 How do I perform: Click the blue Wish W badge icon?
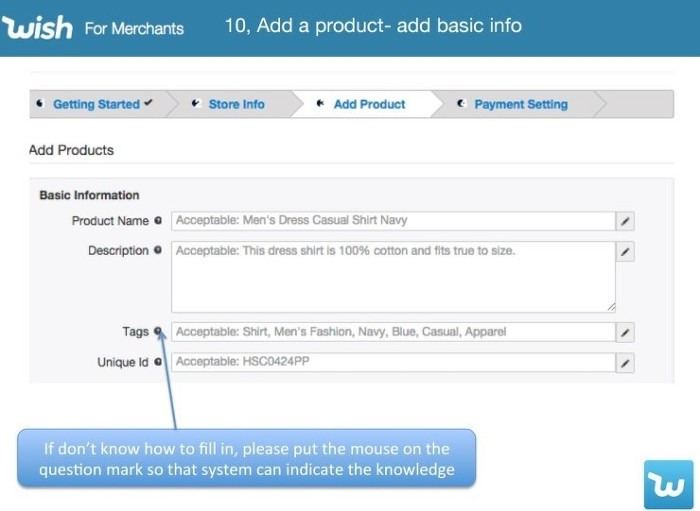[668, 484]
